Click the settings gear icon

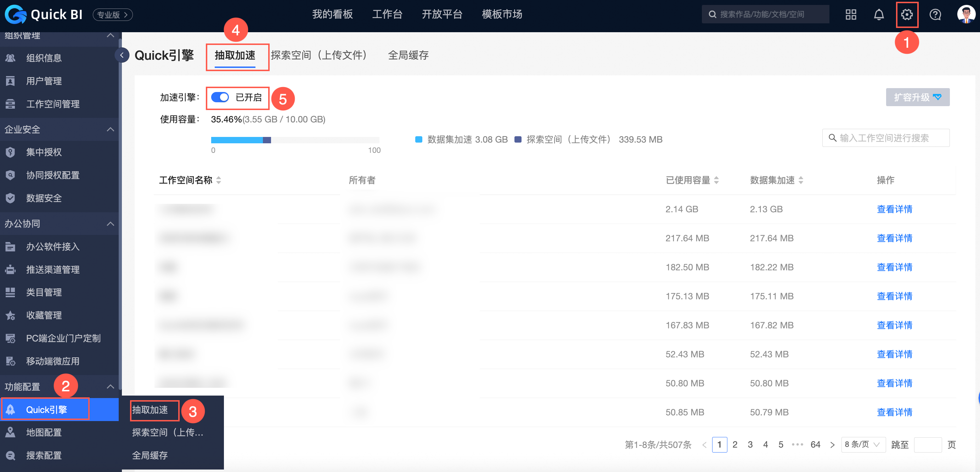click(x=908, y=15)
